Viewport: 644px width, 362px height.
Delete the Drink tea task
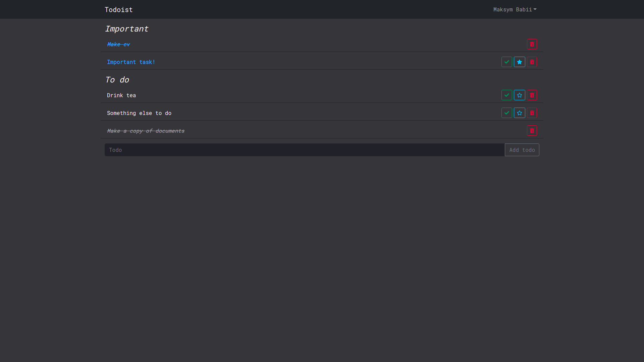pyautogui.click(x=532, y=95)
